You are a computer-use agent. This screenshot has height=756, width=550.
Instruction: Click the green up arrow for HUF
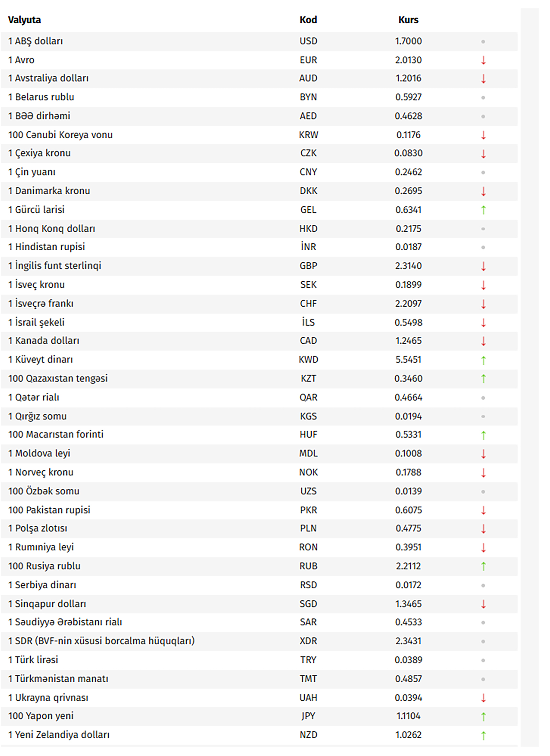click(483, 435)
